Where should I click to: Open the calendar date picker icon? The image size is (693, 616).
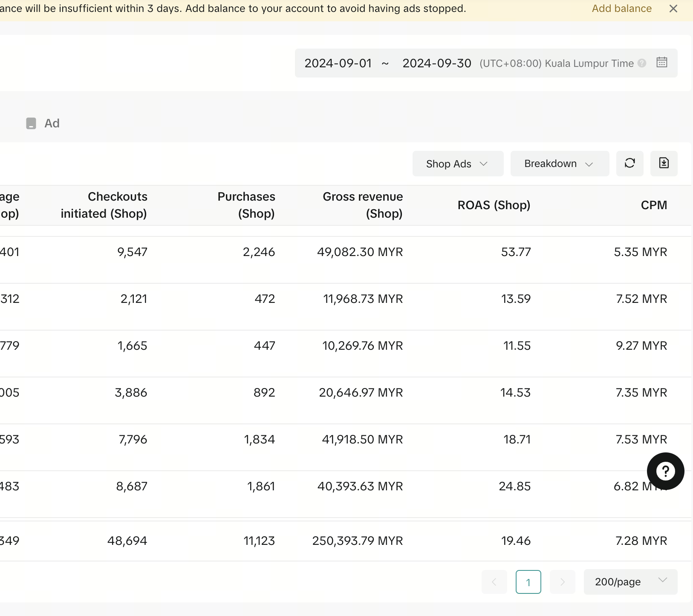point(661,63)
